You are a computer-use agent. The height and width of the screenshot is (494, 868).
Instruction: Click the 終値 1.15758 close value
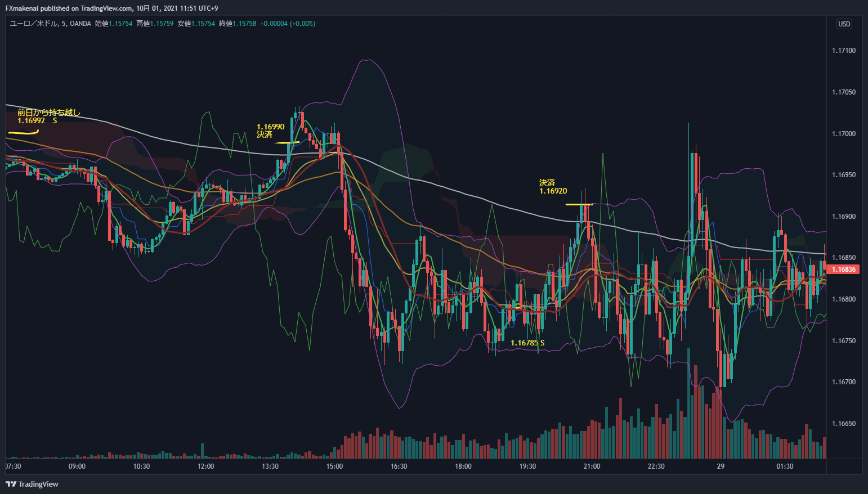click(x=238, y=24)
